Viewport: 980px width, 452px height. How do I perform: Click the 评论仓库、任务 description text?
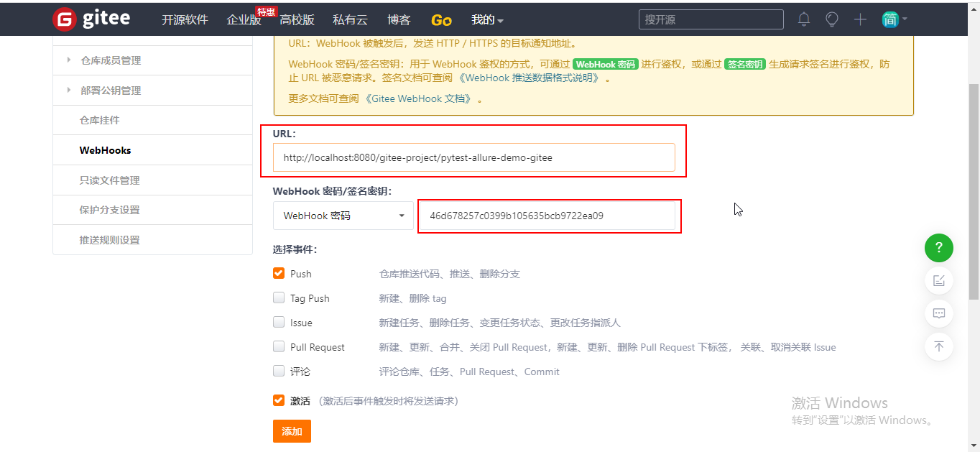point(469,372)
